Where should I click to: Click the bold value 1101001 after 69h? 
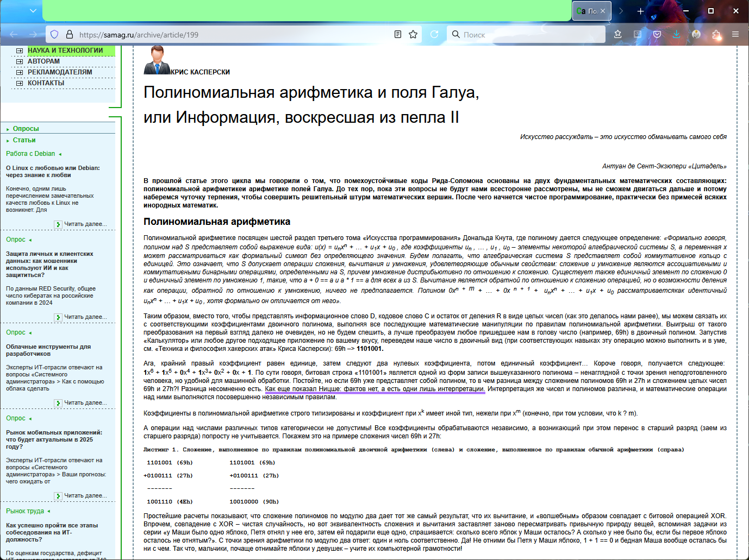370,349
